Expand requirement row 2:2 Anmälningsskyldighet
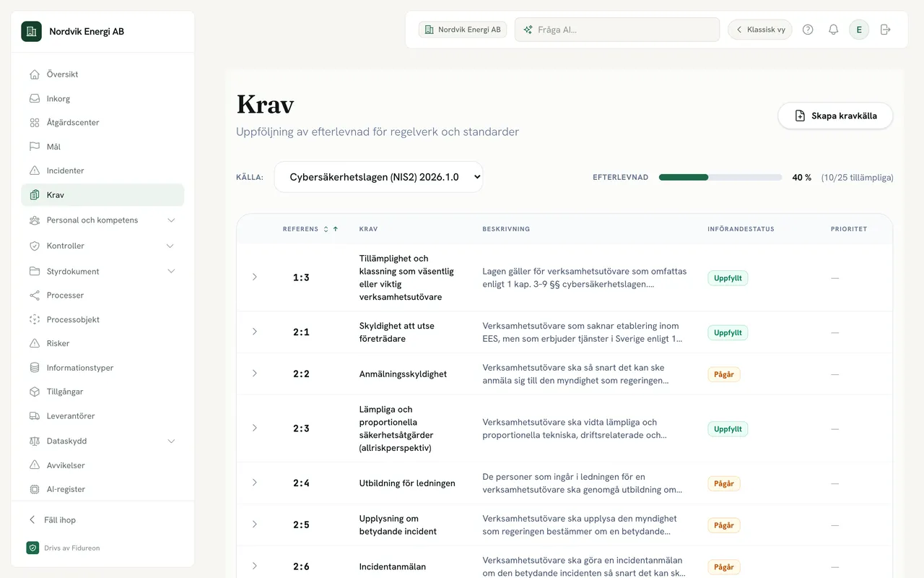 point(255,374)
